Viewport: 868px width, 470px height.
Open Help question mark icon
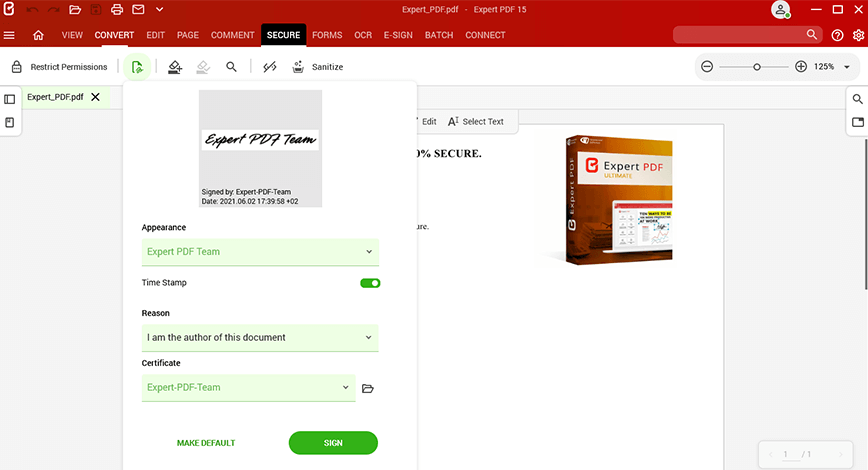[838, 35]
